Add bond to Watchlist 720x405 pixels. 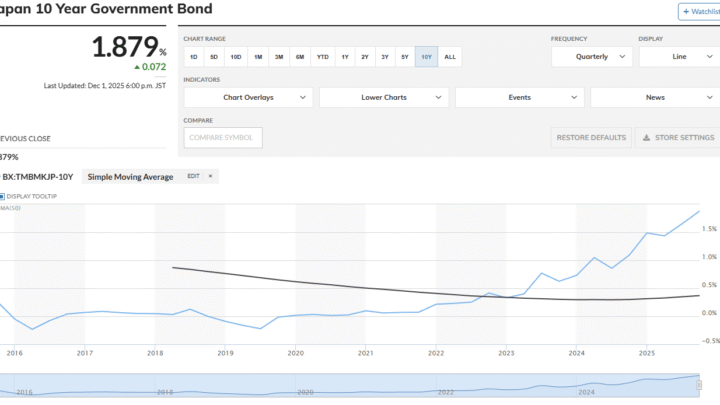(698, 12)
